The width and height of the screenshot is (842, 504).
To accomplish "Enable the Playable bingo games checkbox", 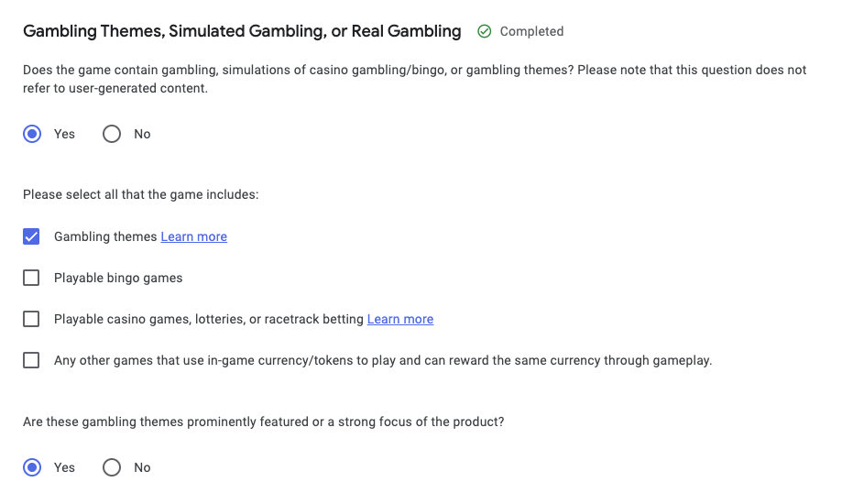I will pyautogui.click(x=31, y=278).
